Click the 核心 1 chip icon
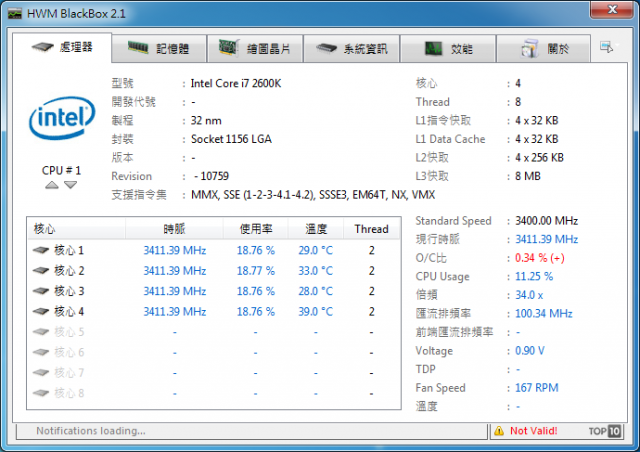This screenshot has width=640, height=452. pyautogui.click(x=41, y=250)
